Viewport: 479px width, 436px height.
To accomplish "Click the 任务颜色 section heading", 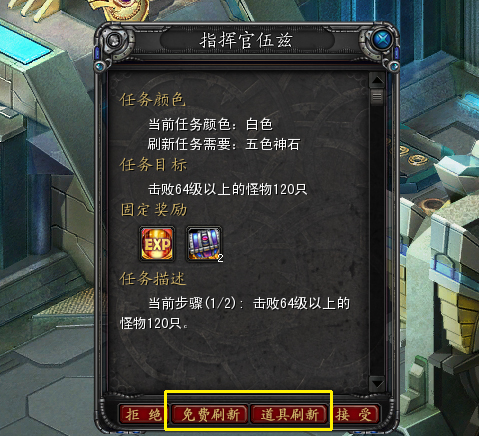I will point(152,100).
